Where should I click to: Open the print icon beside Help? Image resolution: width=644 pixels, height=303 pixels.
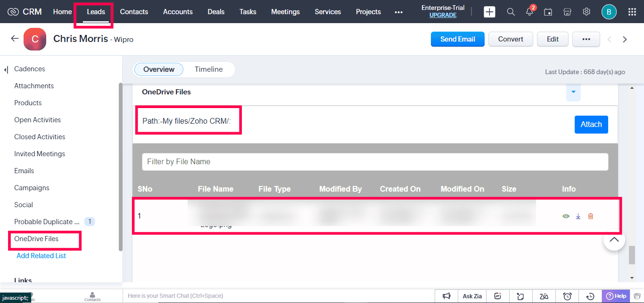point(637,296)
